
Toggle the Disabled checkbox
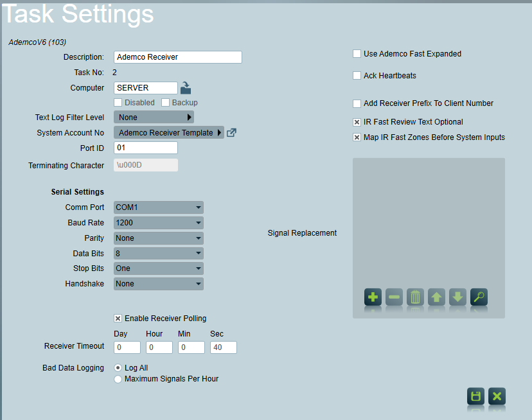point(118,103)
